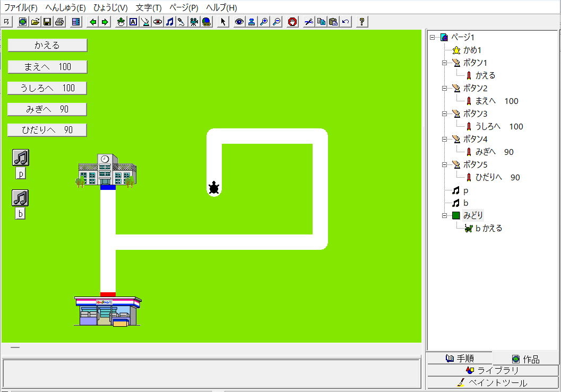
Task: Click the red slider tool icon
Action: click(158, 22)
